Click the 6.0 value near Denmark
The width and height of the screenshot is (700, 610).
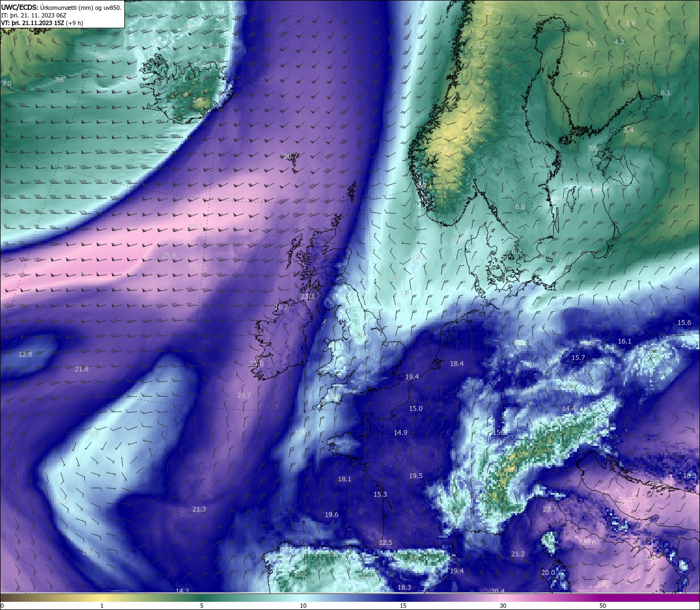click(x=520, y=207)
